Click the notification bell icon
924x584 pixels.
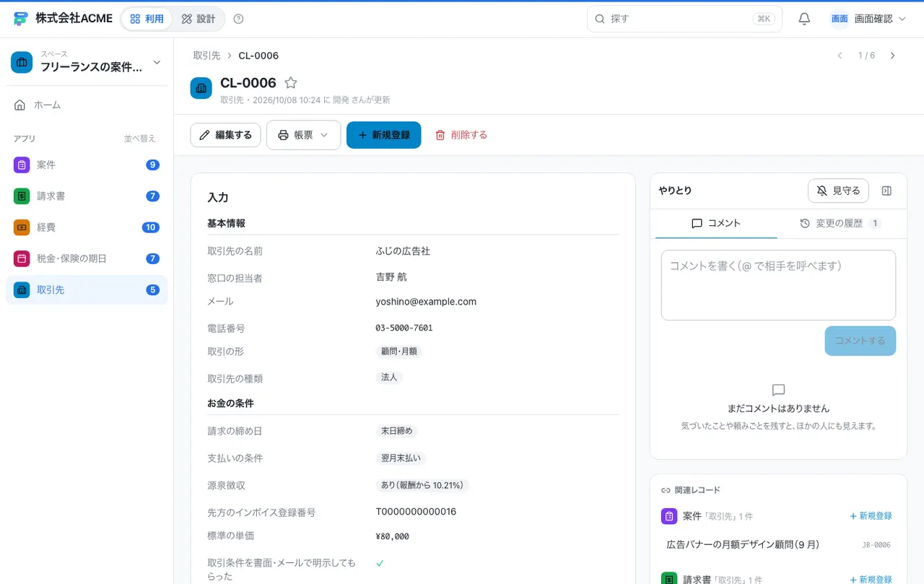804,19
